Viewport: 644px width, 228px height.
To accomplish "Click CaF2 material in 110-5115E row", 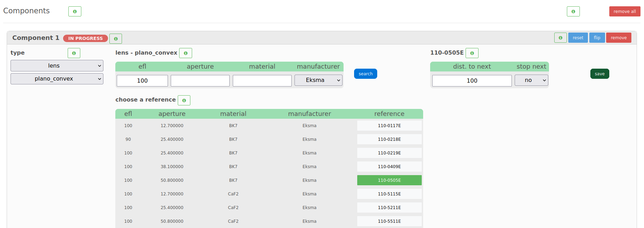I will 233,194.
